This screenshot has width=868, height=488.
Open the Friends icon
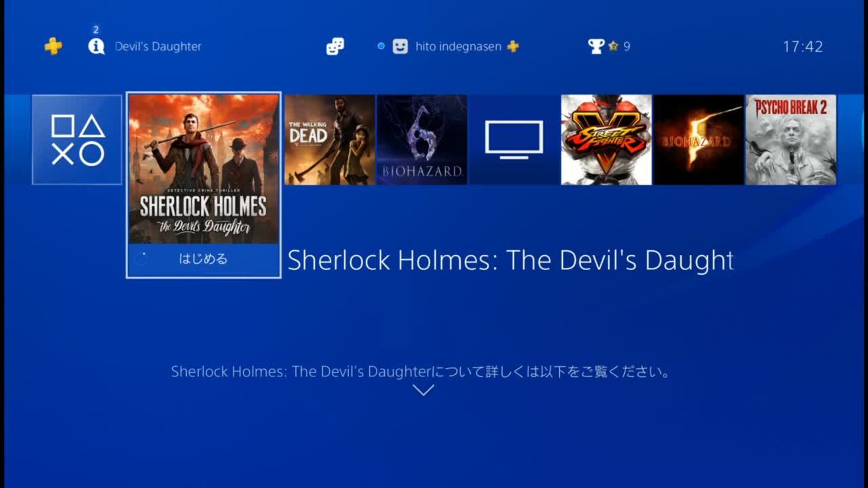click(x=335, y=46)
